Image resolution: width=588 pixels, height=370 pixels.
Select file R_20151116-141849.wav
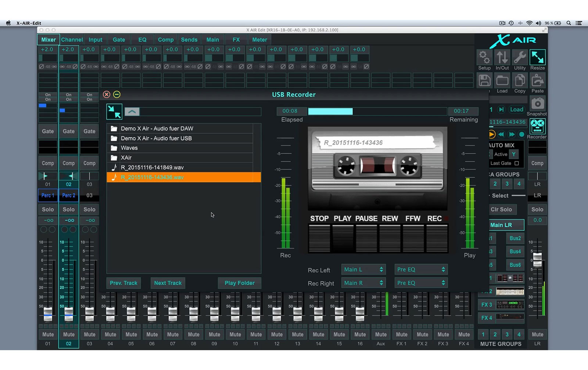point(180,168)
